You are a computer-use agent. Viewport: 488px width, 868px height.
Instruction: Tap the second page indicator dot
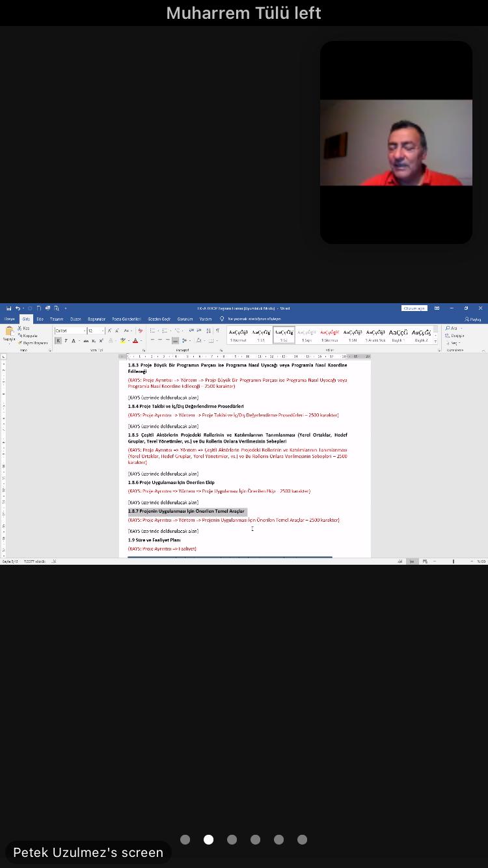[x=208, y=839]
